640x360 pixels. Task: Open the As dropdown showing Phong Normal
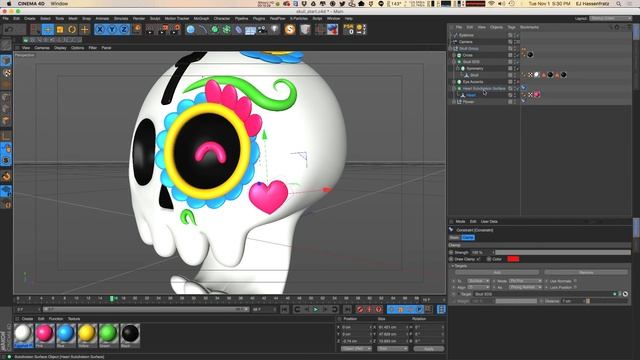[525, 287]
